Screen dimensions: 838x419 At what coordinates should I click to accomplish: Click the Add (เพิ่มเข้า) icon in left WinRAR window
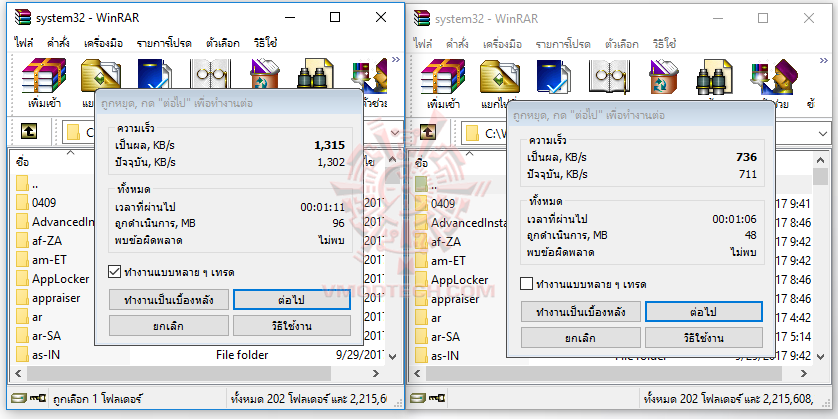click(x=44, y=76)
